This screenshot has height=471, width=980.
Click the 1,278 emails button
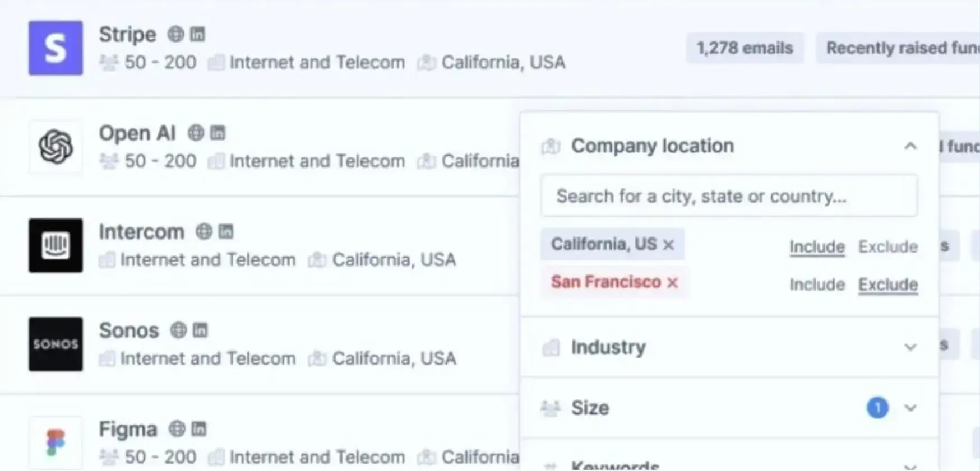click(745, 48)
